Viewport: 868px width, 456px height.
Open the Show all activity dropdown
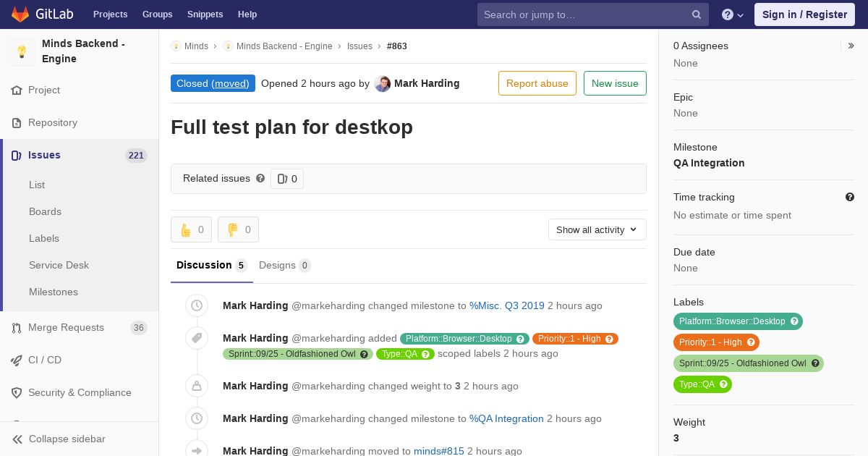pos(597,229)
